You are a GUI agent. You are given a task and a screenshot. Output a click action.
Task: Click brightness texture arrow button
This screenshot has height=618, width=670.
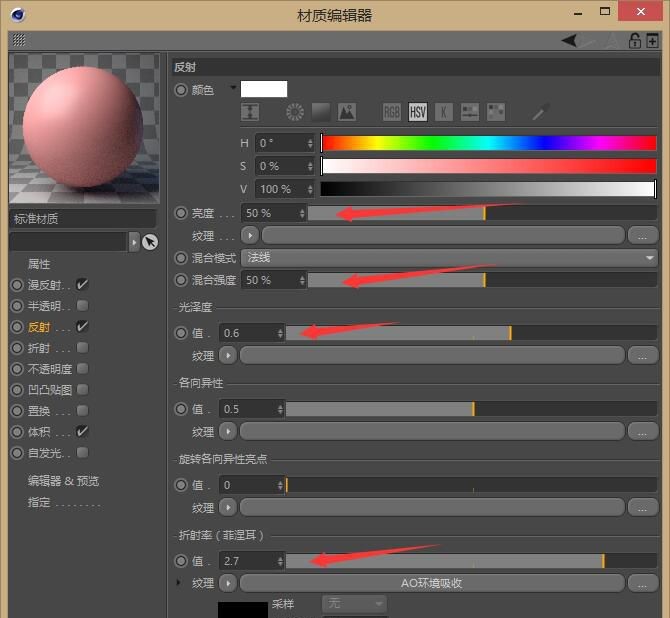pyautogui.click(x=250, y=235)
